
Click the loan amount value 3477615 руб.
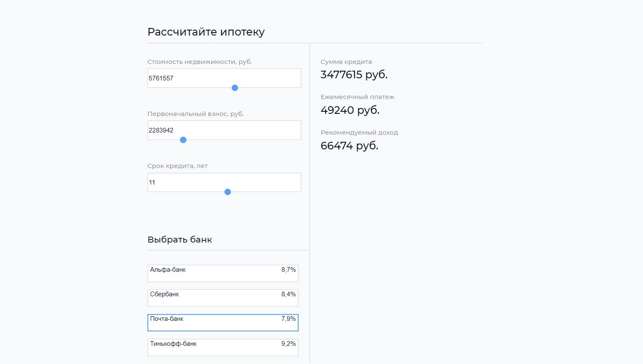click(354, 74)
